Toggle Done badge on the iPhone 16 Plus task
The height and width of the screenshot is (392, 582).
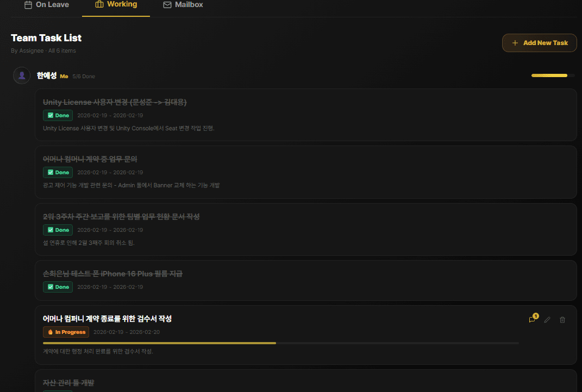pyautogui.click(x=58, y=287)
